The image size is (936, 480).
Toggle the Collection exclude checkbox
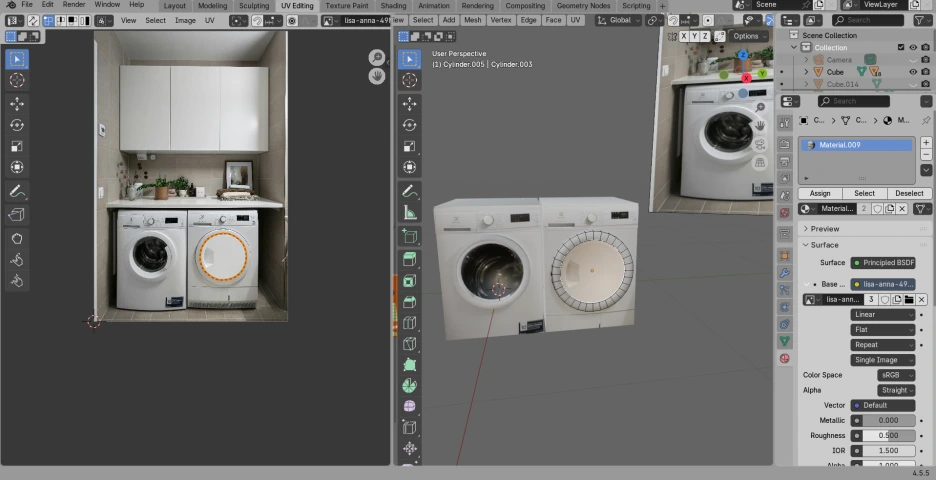[x=901, y=47]
